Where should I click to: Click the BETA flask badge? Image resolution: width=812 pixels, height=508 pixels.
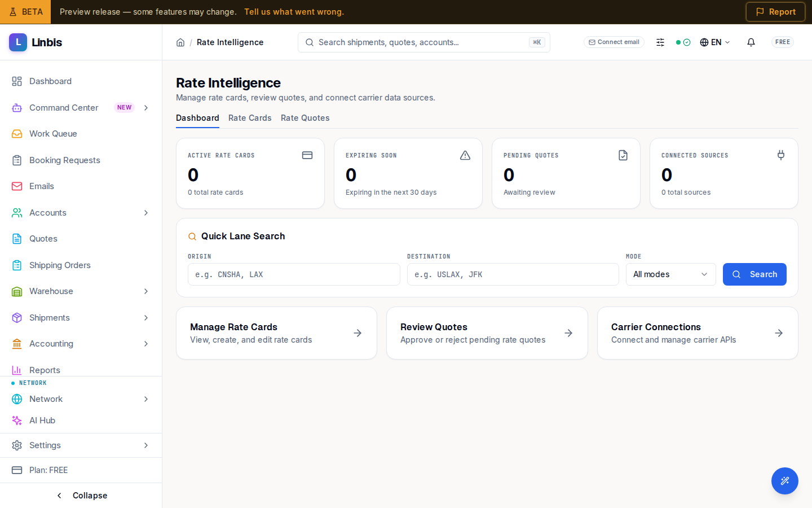25,12
